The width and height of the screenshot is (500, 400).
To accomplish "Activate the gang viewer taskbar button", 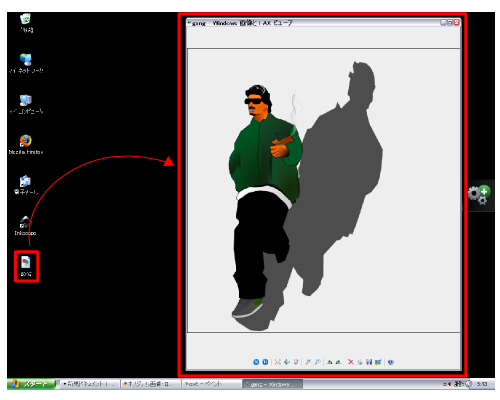I will click(273, 384).
